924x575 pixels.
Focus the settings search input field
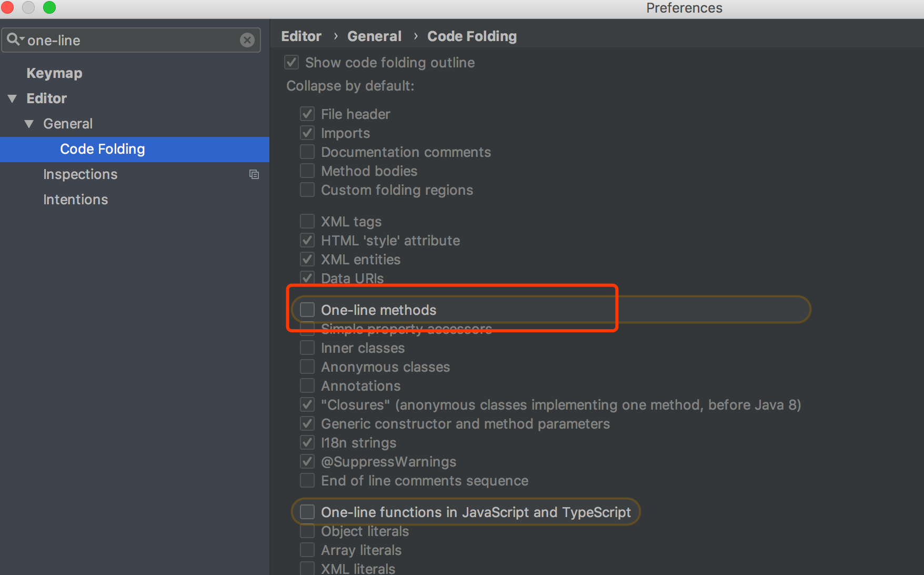(x=132, y=40)
